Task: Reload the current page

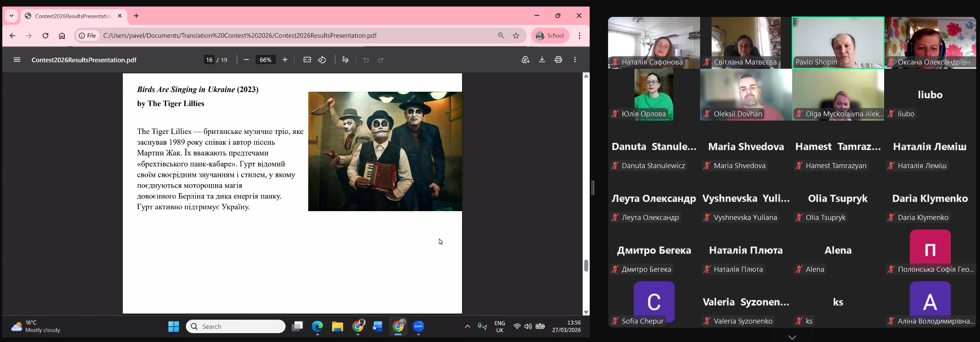Action: pos(45,36)
